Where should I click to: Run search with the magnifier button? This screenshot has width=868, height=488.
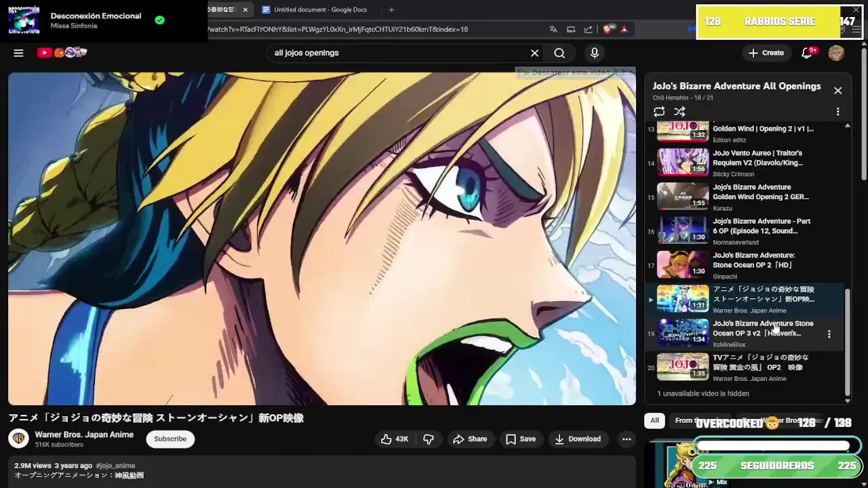pyautogui.click(x=559, y=53)
